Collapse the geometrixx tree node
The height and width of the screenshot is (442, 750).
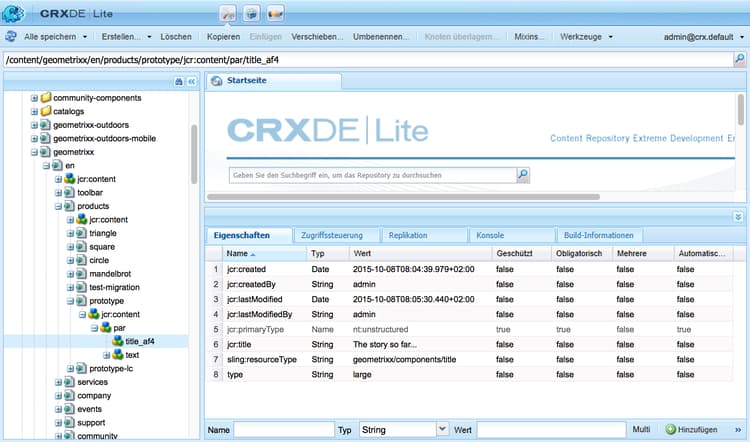(x=34, y=152)
